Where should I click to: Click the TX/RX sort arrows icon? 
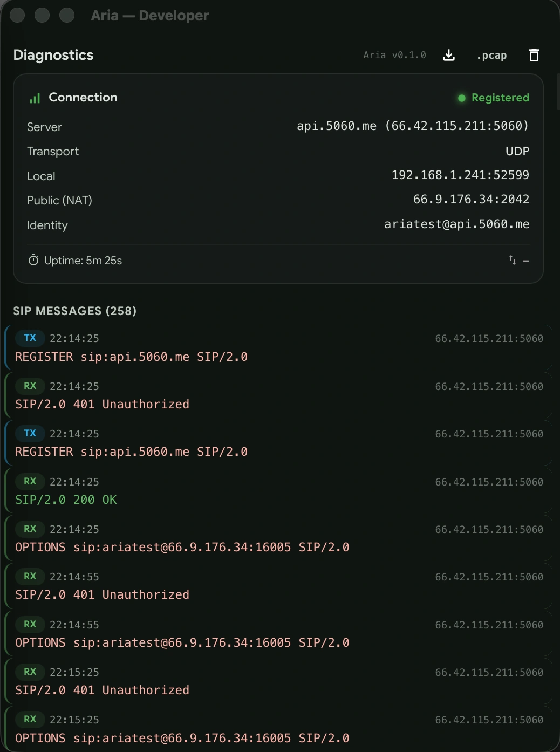tap(512, 260)
